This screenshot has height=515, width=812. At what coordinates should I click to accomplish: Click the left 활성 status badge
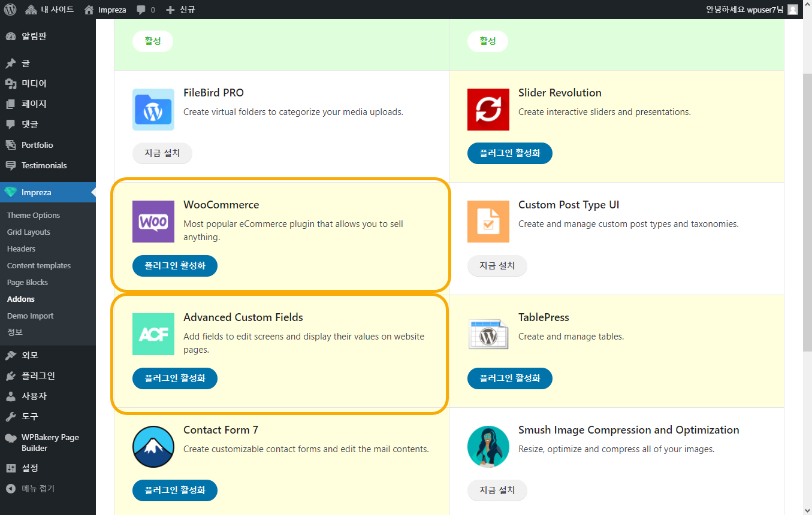tap(153, 41)
